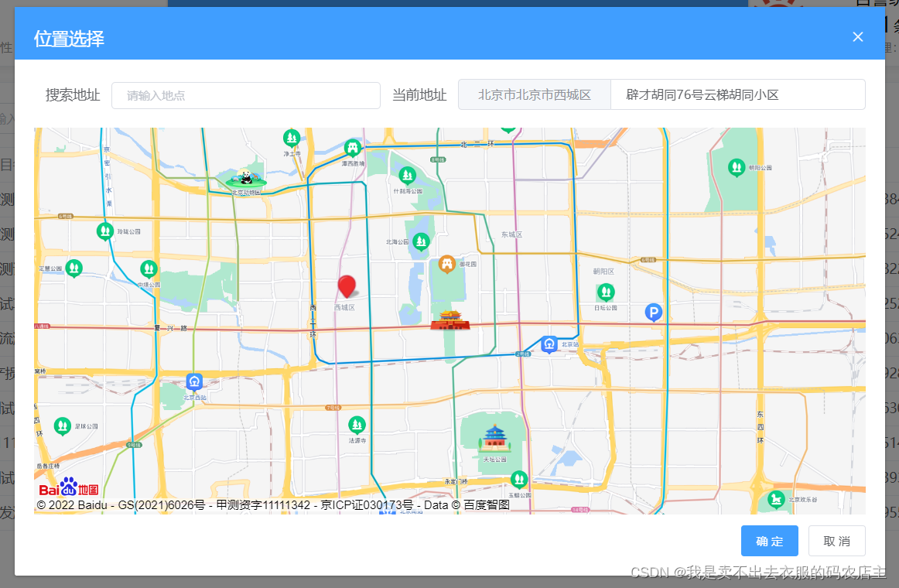899x588 pixels.
Task: Select the Beijing Zoo panda icon
Action: (x=246, y=179)
